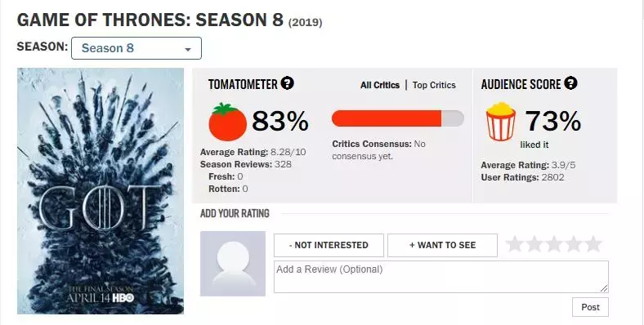This screenshot has height=325, width=644.
Task: Click the popcorn bucket icon
Action: pos(500,122)
